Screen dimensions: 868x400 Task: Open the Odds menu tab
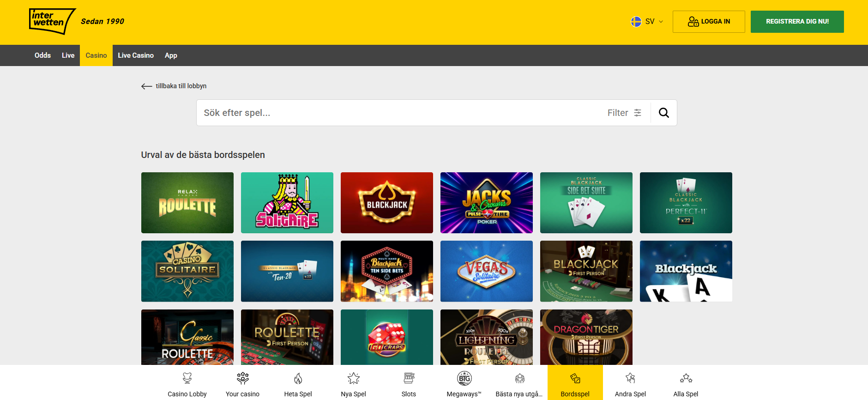pos(42,55)
